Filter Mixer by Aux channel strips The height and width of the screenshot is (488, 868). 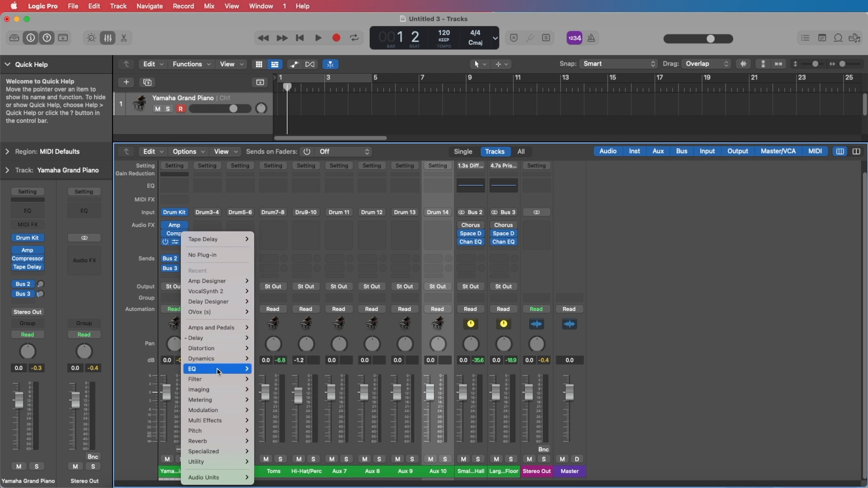tap(658, 151)
